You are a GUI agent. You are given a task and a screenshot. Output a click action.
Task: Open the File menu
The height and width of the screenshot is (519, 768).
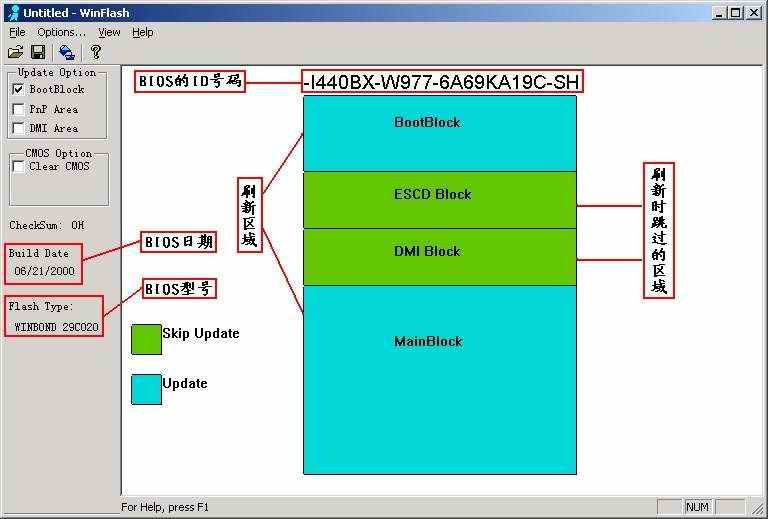pyautogui.click(x=17, y=32)
